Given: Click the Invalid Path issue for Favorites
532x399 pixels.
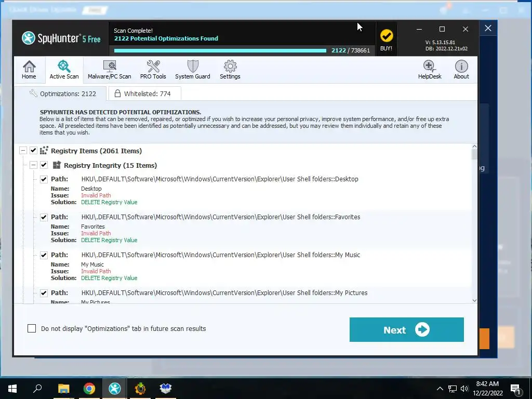Looking at the screenshot, I should click(x=96, y=233).
